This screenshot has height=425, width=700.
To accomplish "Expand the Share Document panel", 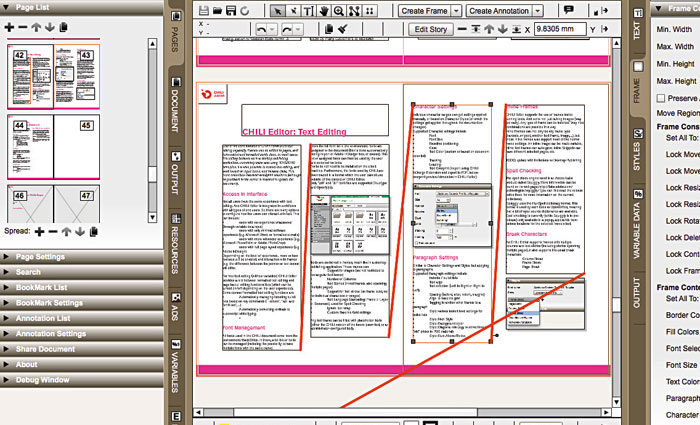I will 82,349.
